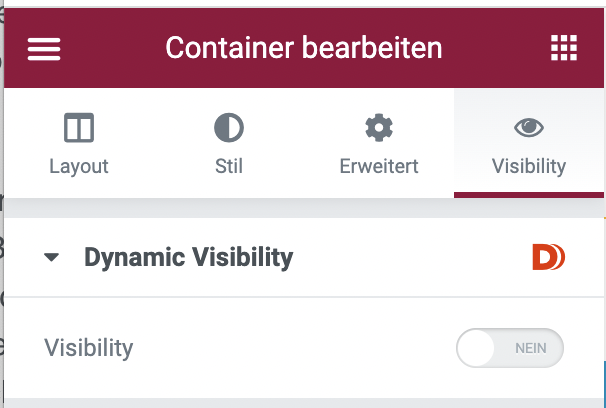Open the widgets grid panel icon
Image resolution: width=606 pixels, height=408 pixels.
(564, 48)
